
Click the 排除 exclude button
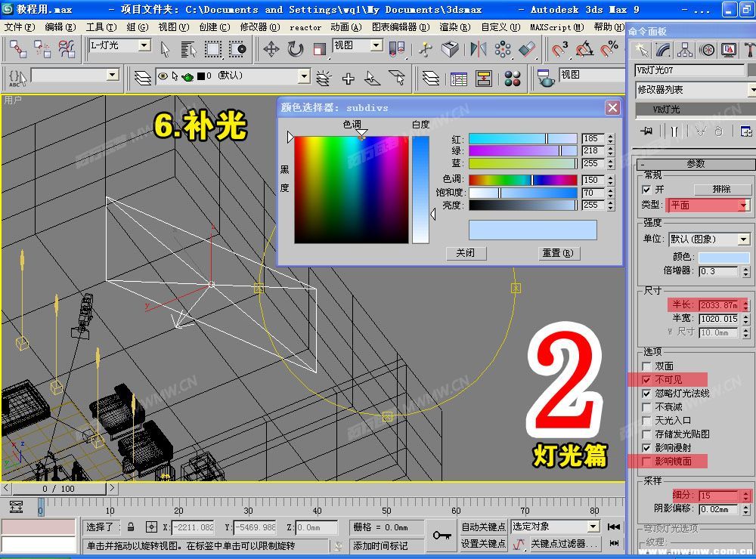[722, 190]
